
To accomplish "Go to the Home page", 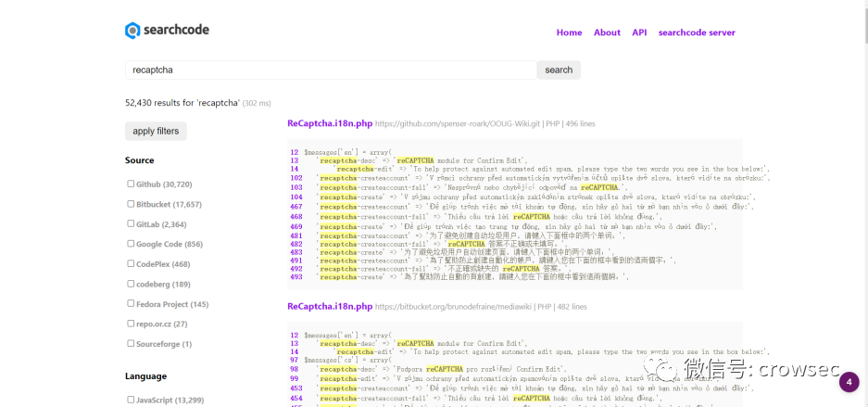I will [569, 32].
